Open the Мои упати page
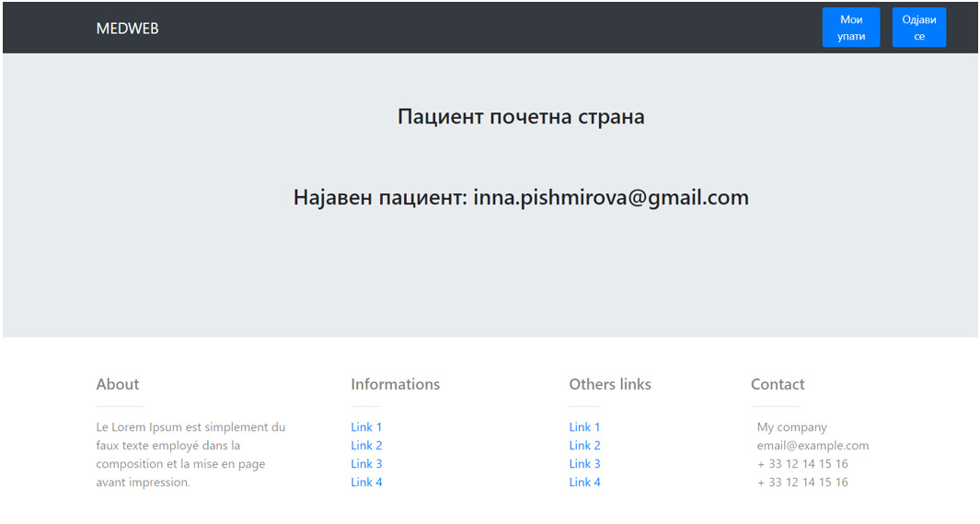 (x=850, y=28)
